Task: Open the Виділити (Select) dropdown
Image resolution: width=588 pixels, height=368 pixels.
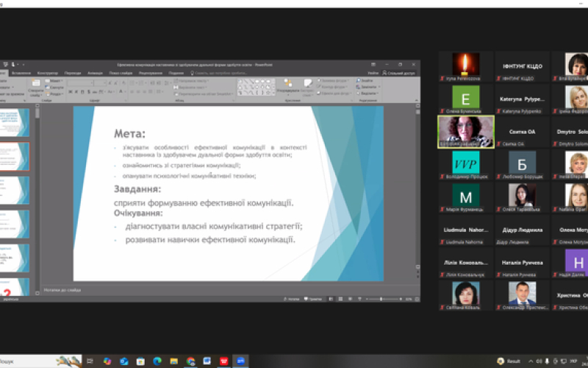Action: pos(367,93)
